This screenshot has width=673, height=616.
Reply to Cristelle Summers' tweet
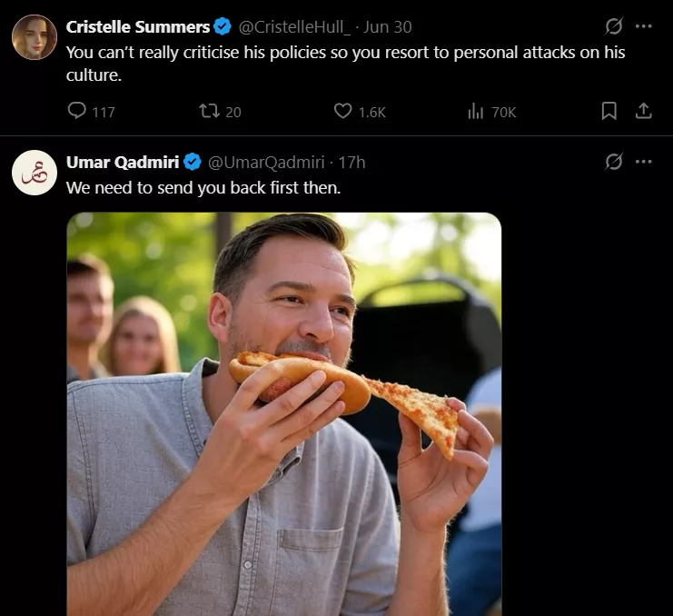pos(78,112)
